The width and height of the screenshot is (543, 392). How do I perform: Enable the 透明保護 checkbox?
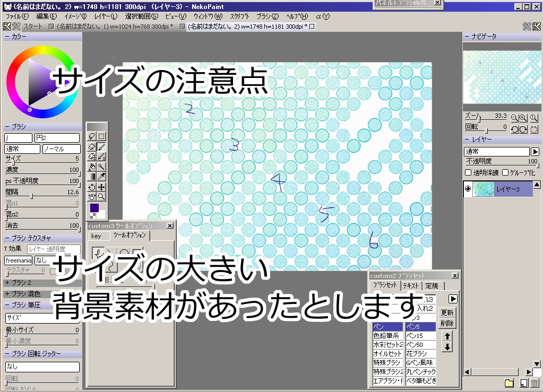(468, 172)
